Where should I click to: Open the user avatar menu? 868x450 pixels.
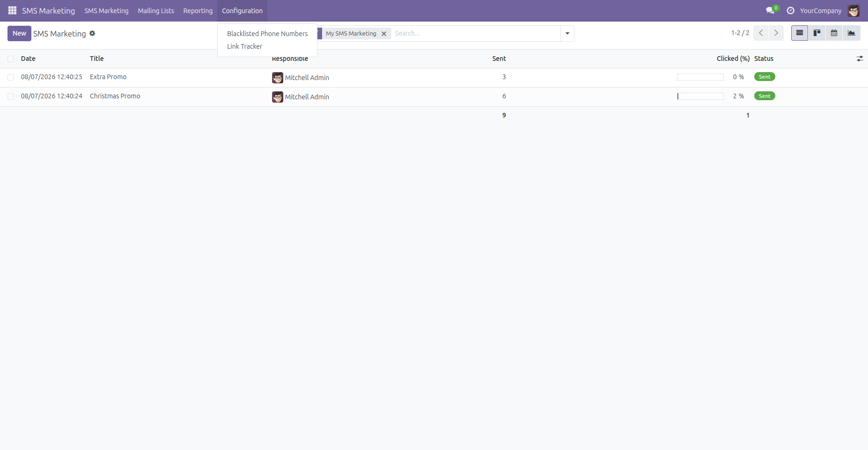coord(853,10)
